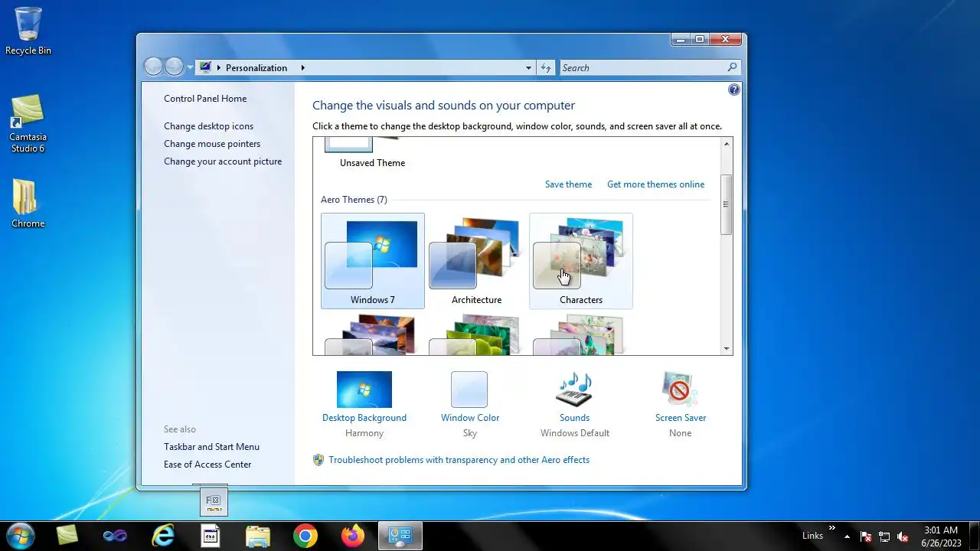Click the Personalization taskbar button

tap(400, 536)
